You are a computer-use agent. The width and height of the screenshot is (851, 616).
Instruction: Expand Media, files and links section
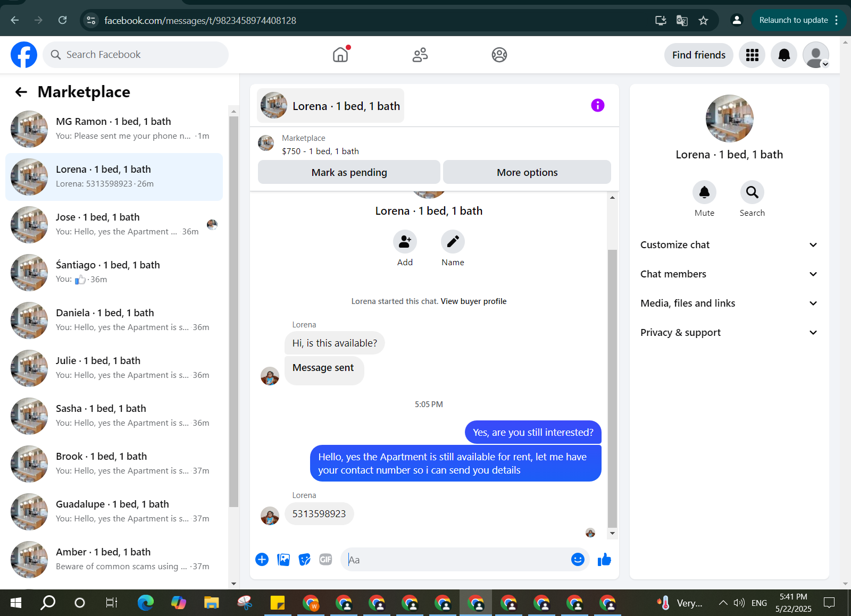coord(729,303)
